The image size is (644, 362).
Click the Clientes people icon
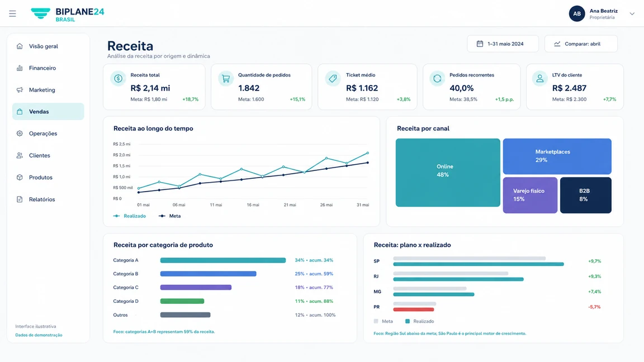20,155
